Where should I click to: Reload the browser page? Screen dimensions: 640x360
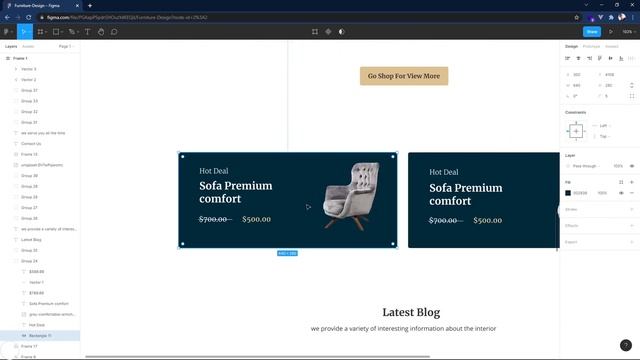tap(29, 17)
